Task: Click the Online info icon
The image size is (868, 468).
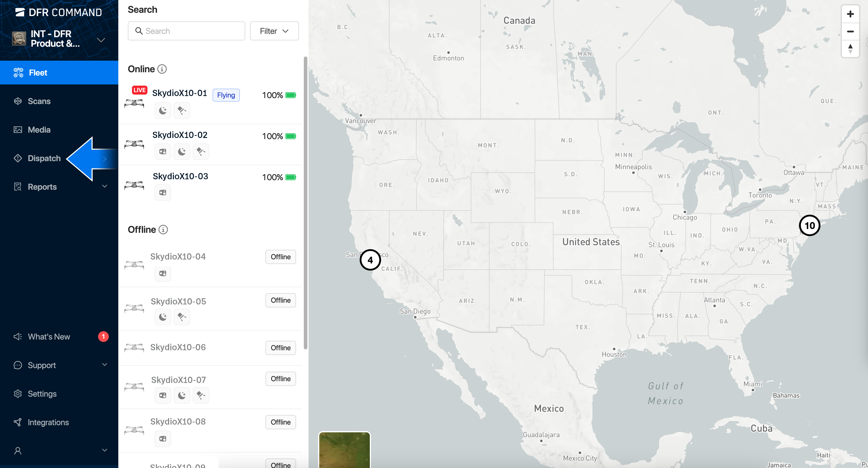Action: point(162,69)
